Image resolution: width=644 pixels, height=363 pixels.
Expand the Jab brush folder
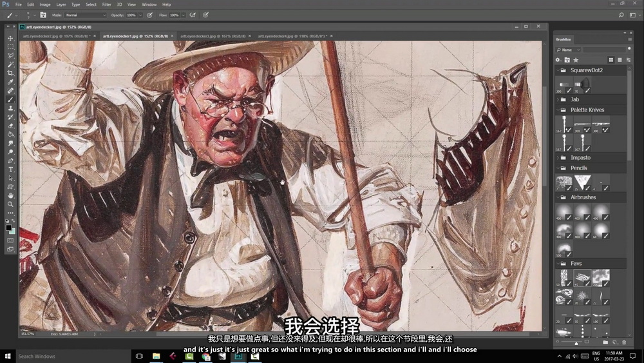558,99
